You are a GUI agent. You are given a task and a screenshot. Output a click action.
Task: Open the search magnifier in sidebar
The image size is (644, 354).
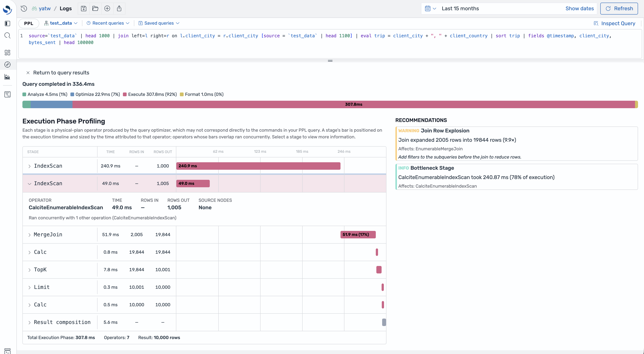(x=7, y=35)
